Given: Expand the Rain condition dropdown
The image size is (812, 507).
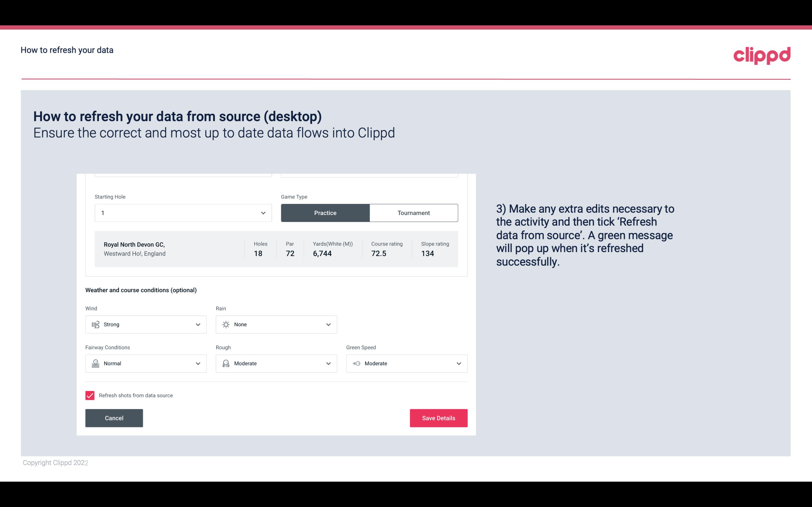Looking at the screenshot, I should pyautogui.click(x=328, y=324).
